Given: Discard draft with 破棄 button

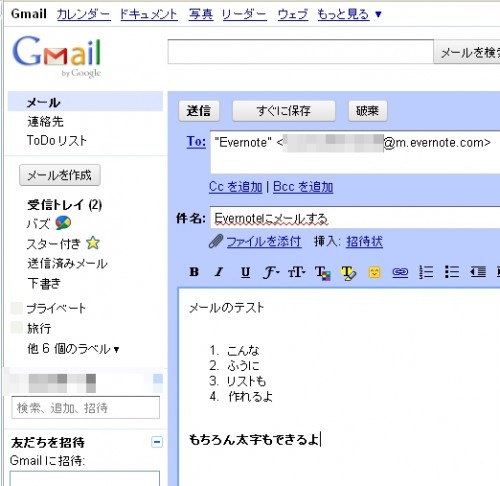Looking at the screenshot, I should [368, 111].
